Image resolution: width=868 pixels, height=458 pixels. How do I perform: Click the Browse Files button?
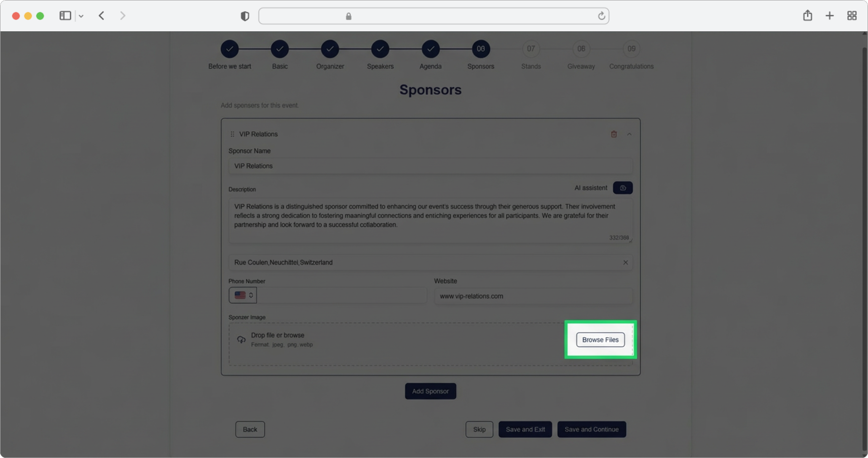coord(600,339)
